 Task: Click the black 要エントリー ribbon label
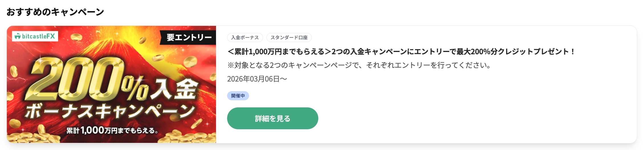coord(188,37)
